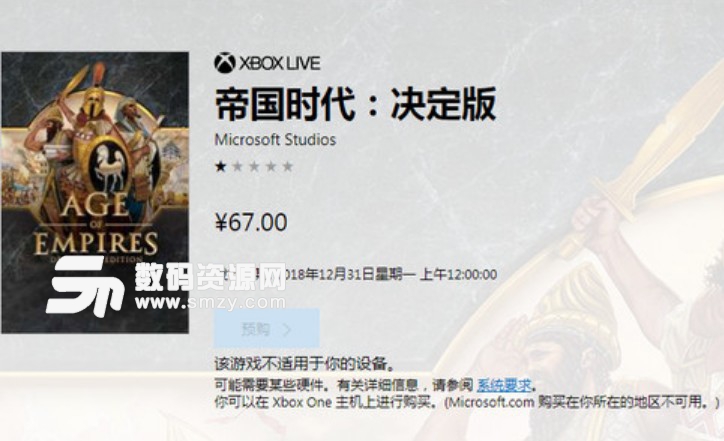This screenshot has width=724, height=441.
Task: Click the chevron arrow inside 预购 button
Action: click(287, 329)
